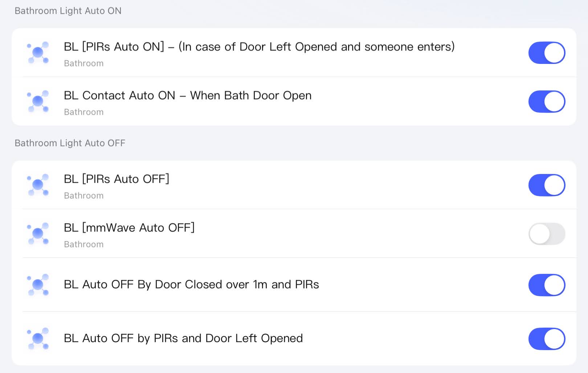Viewport: 588px width, 373px height.
Task: Click the automation icon beside BL [PIRs Auto ON]
Action: pyautogui.click(x=38, y=53)
